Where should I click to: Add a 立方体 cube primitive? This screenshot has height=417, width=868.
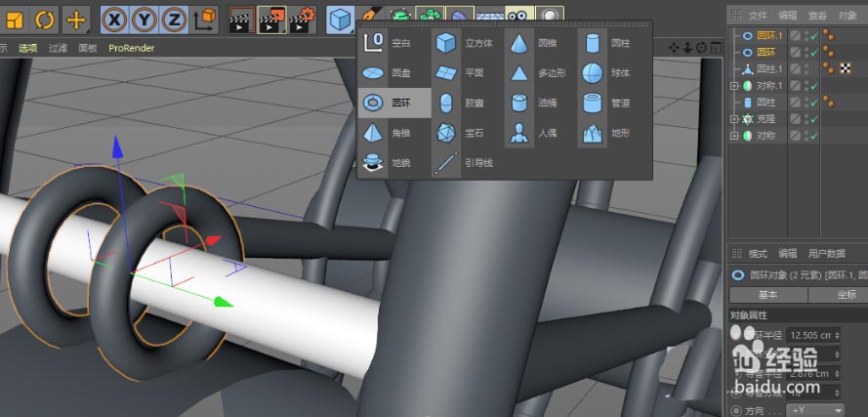pos(465,43)
